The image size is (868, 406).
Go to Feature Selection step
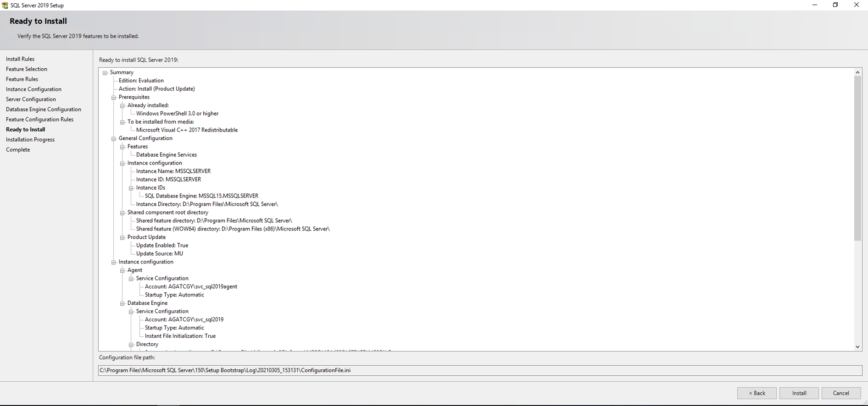coord(27,69)
